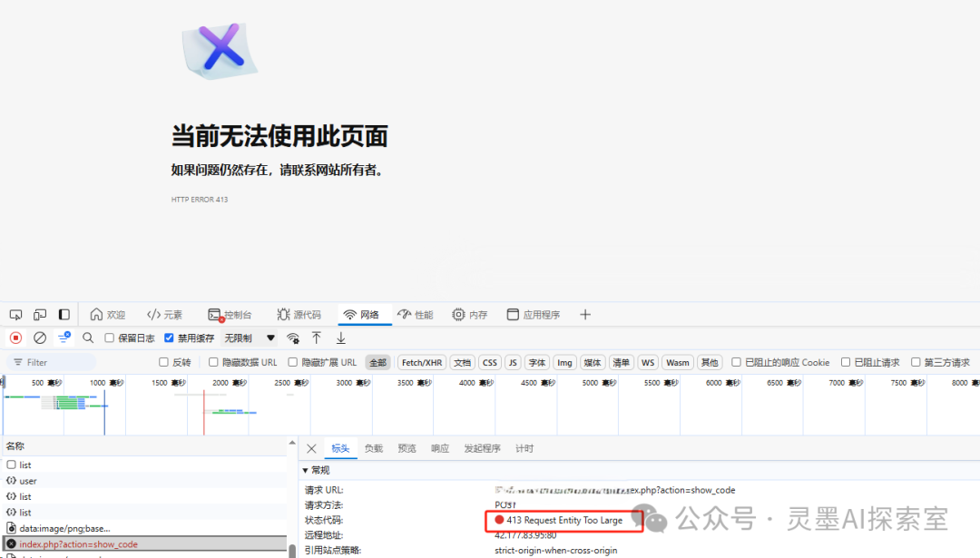Image resolution: width=980 pixels, height=558 pixels.
Task: Open network search magnifier icon
Action: (88, 338)
